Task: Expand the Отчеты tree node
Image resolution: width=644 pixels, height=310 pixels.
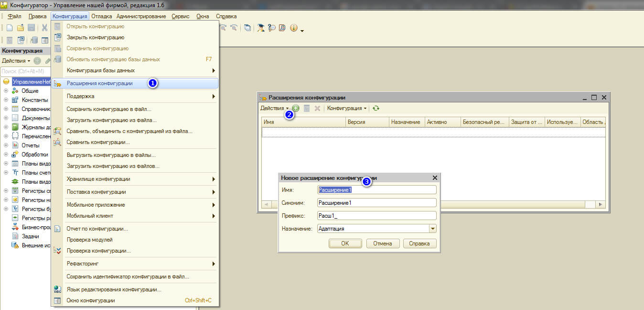Action: (6, 145)
